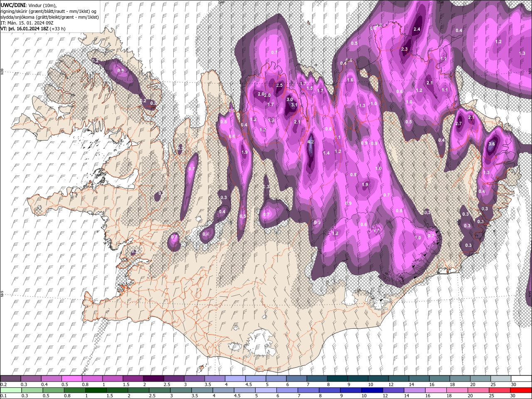
Task: Select the darkest purple snow swatch labeled 2
Action: pos(153,379)
